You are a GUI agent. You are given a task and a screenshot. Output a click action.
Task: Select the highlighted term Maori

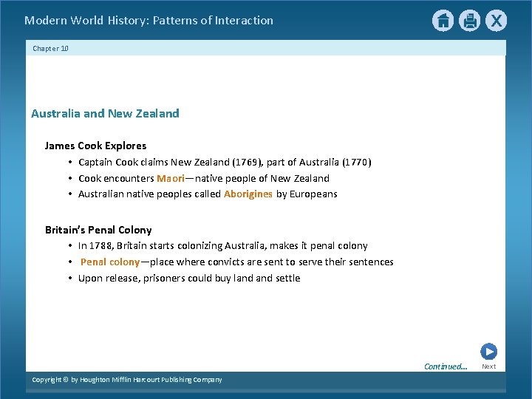coord(171,178)
